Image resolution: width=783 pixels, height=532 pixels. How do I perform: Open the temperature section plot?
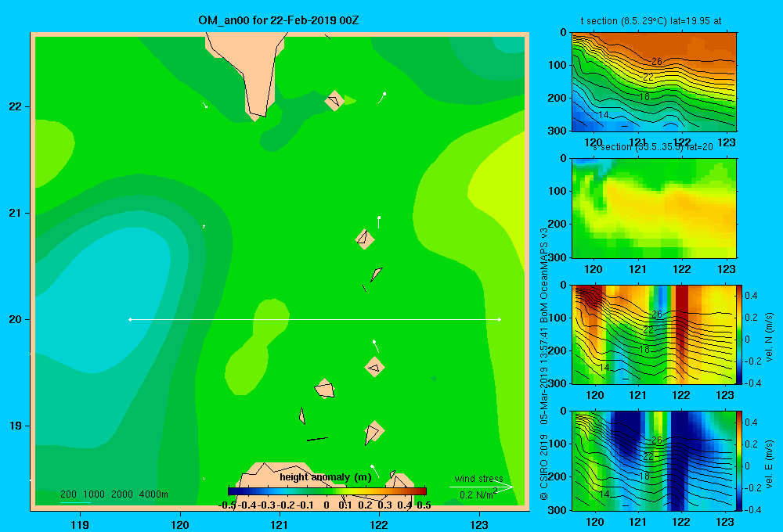coord(654,82)
